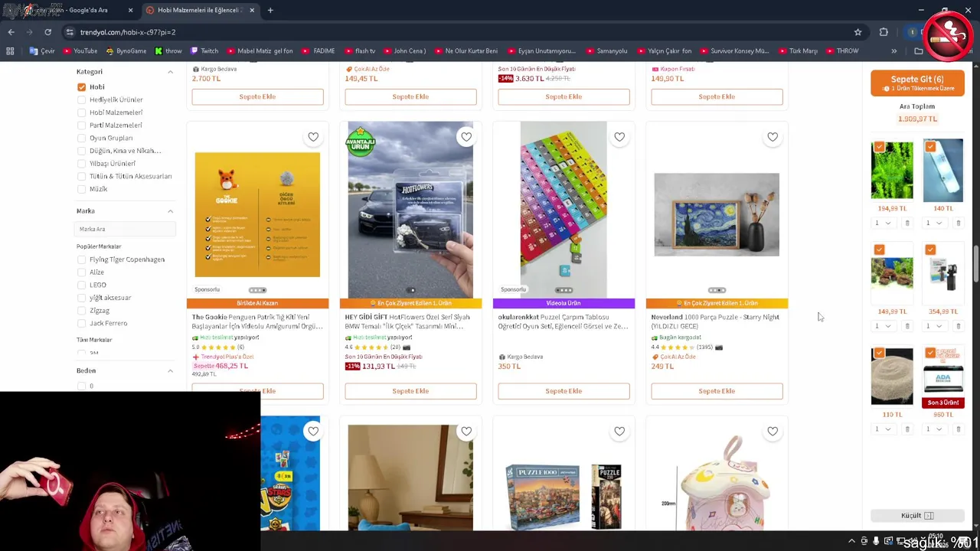Enable the Hobi Malzemeleri category filter
This screenshot has height=551, width=980.
point(81,112)
